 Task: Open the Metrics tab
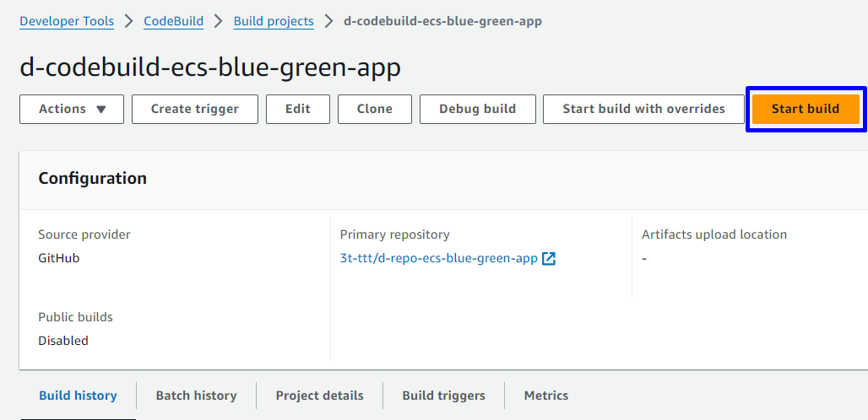click(x=545, y=395)
